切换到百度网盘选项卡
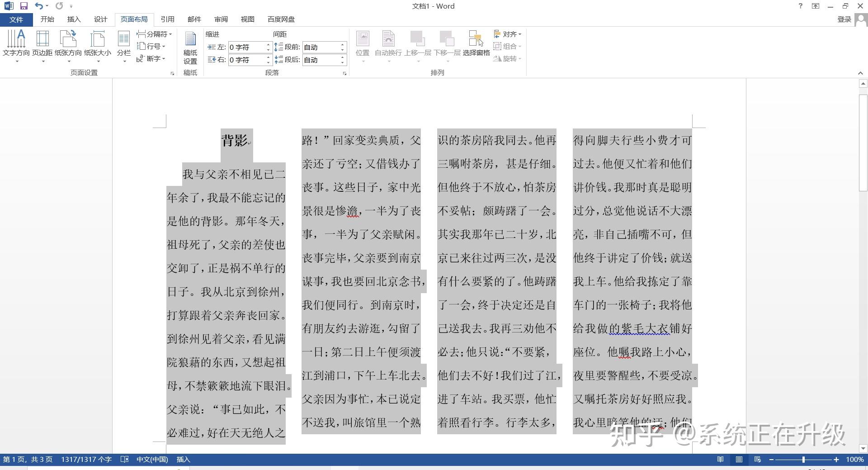Viewport: 868px width, 470px height. click(x=281, y=19)
